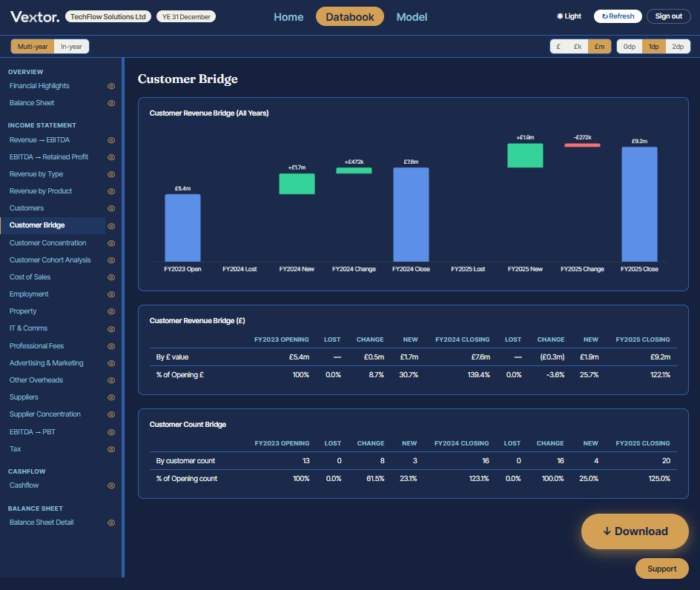Toggle eye icon beside EBITDA → PBT
Image resolution: width=700 pixels, height=590 pixels.
point(112,432)
